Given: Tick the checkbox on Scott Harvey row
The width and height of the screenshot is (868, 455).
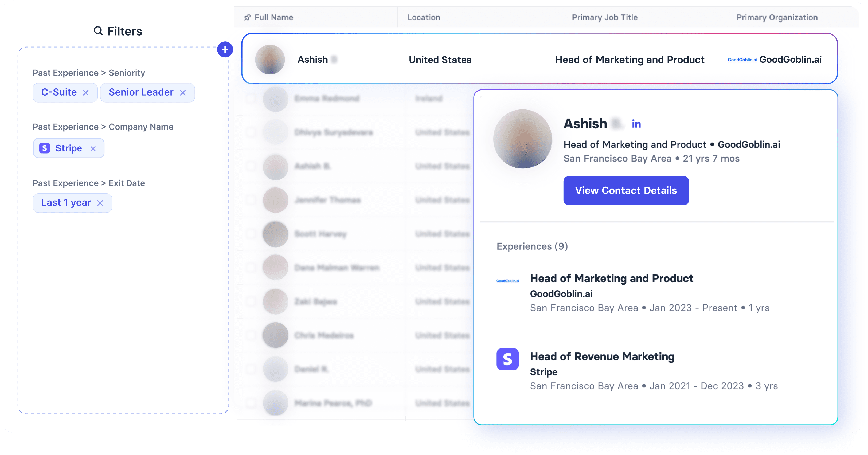Looking at the screenshot, I should click(250, 234).
